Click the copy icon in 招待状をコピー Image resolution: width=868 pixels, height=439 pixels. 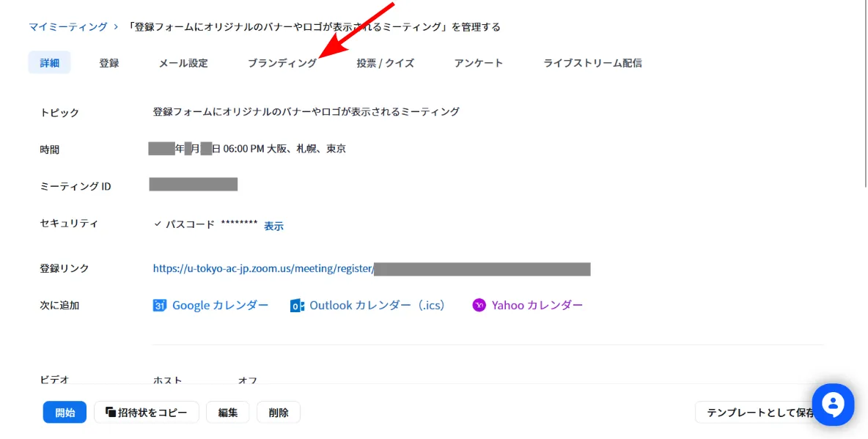(x=110, y=413)
